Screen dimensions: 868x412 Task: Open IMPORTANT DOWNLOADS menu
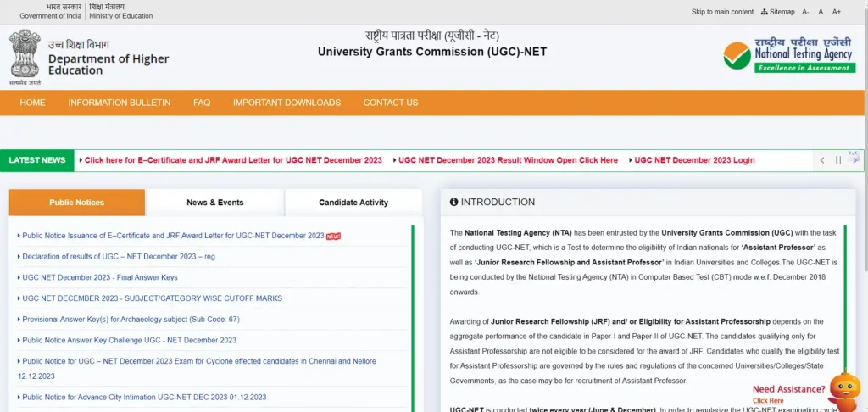pos(287,103)
